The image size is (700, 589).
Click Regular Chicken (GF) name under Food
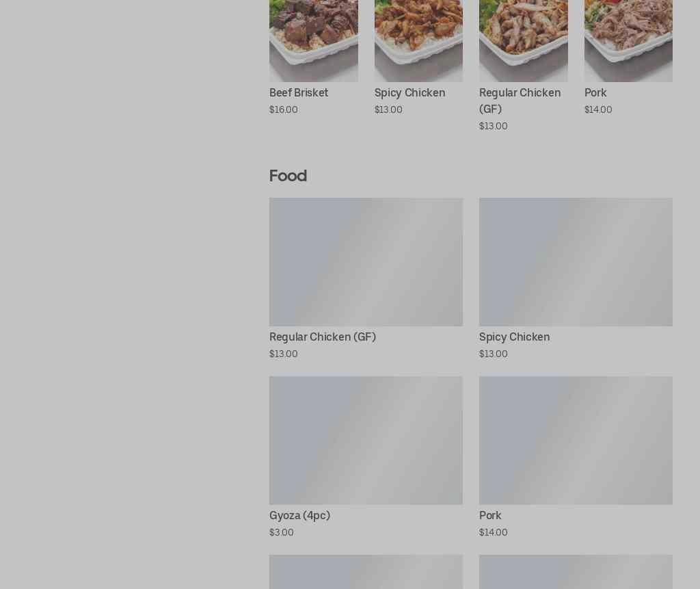(323, 337)
